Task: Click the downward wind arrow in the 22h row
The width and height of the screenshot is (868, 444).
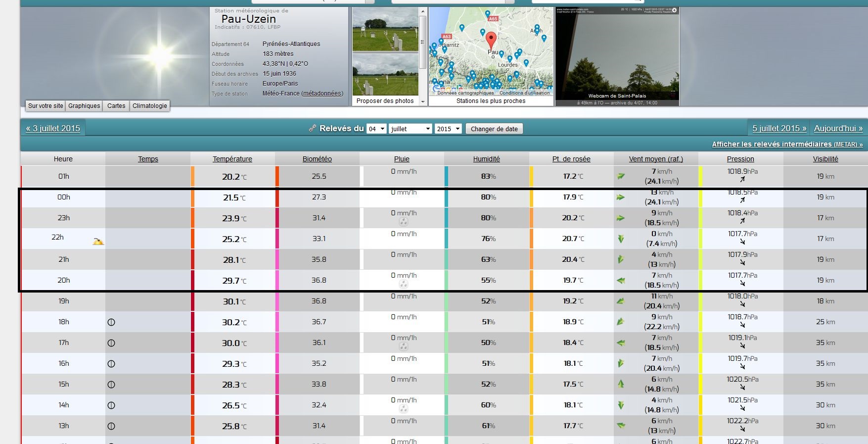Action: pyautogui.click(x=621, y=239)
